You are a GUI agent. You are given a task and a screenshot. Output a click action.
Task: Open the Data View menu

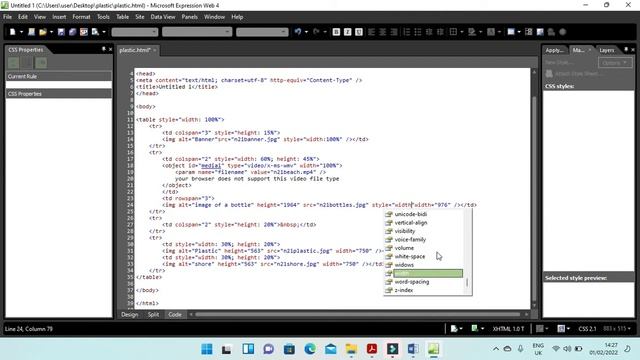(x=163, y=17)
